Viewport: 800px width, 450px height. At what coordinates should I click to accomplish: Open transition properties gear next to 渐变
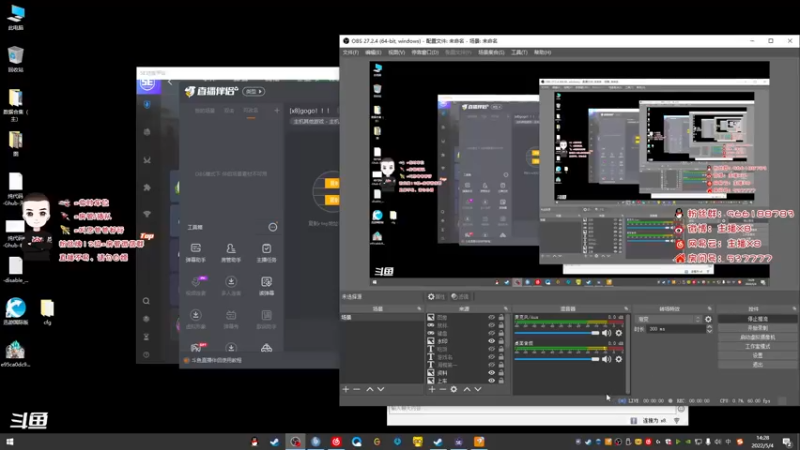(708, 319)
